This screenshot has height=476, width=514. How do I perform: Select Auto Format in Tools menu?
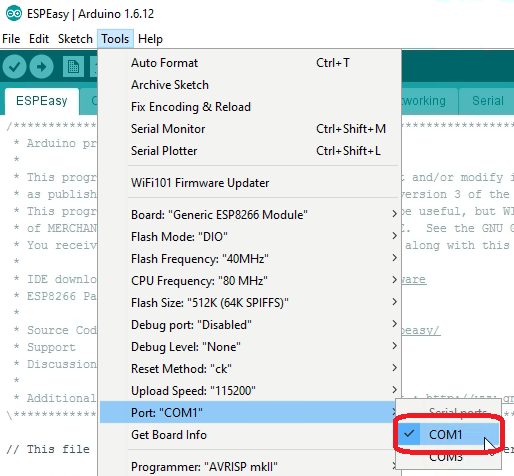[x=250, y=63]
